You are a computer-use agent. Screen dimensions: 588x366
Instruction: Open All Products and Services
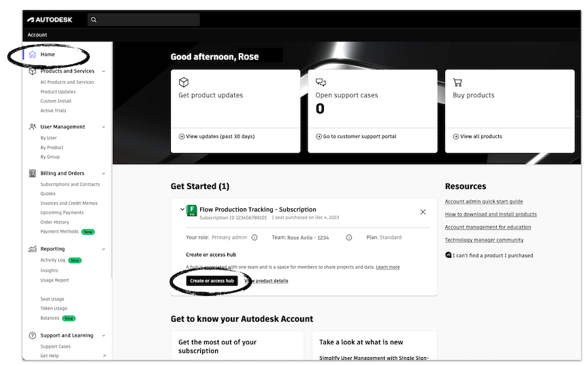[x=67, y=82]
